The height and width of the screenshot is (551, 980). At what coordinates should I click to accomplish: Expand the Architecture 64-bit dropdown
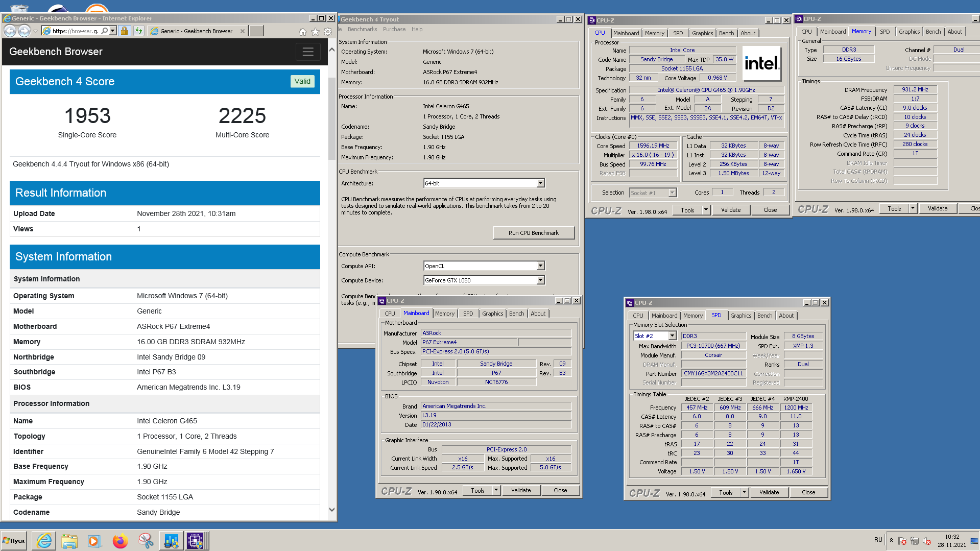point(540,183)
